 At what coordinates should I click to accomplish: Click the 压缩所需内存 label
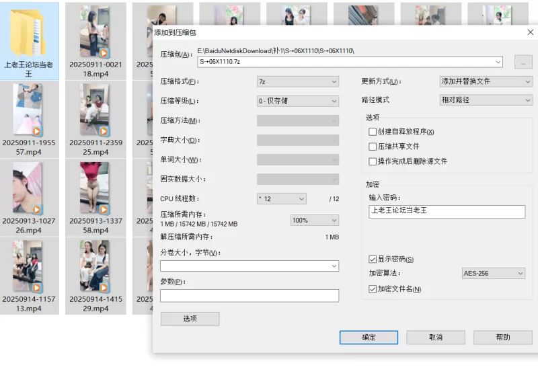pyautogui.click(x=183, y=214)
